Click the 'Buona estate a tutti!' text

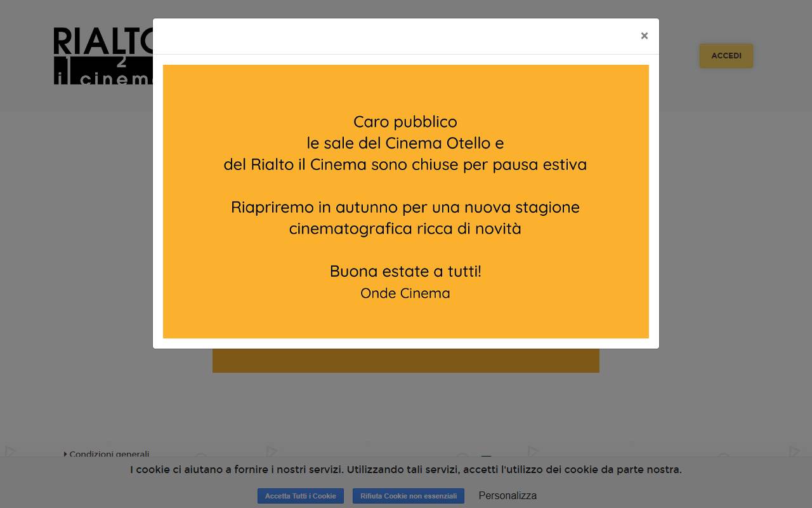click(x=405, y=271)
